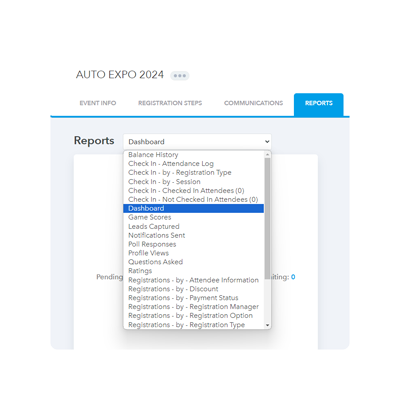Click the scrollbar up arrow in dropdown list

tap(267, 155)
